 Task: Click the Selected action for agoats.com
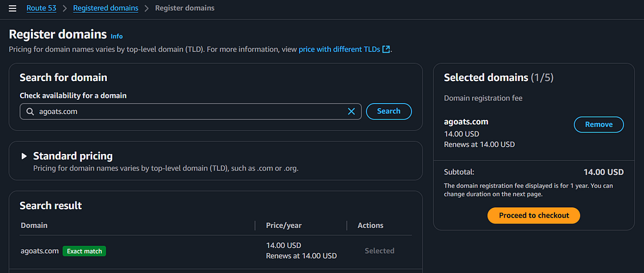click(379, 251)
